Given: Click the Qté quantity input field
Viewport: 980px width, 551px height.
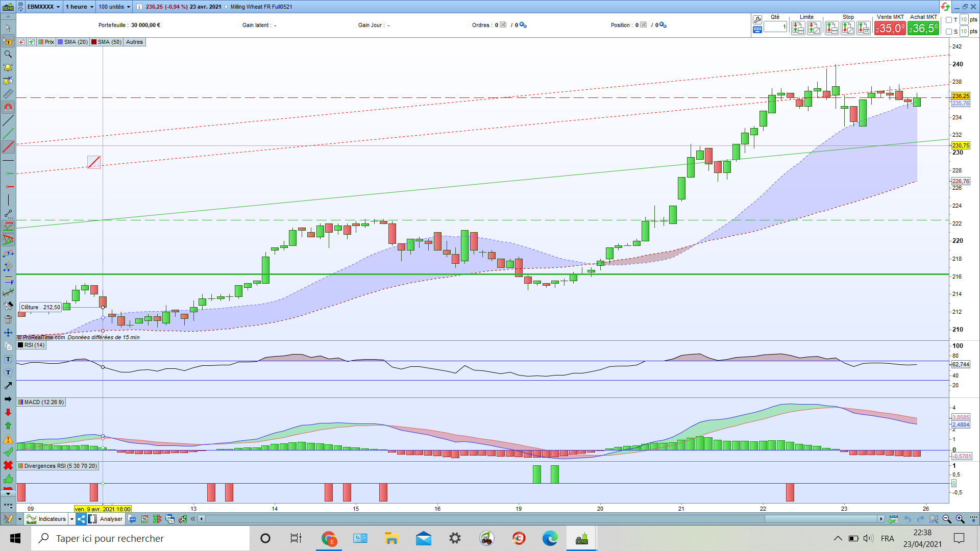Looking at the screenshot, I should [x=775, y=27].
